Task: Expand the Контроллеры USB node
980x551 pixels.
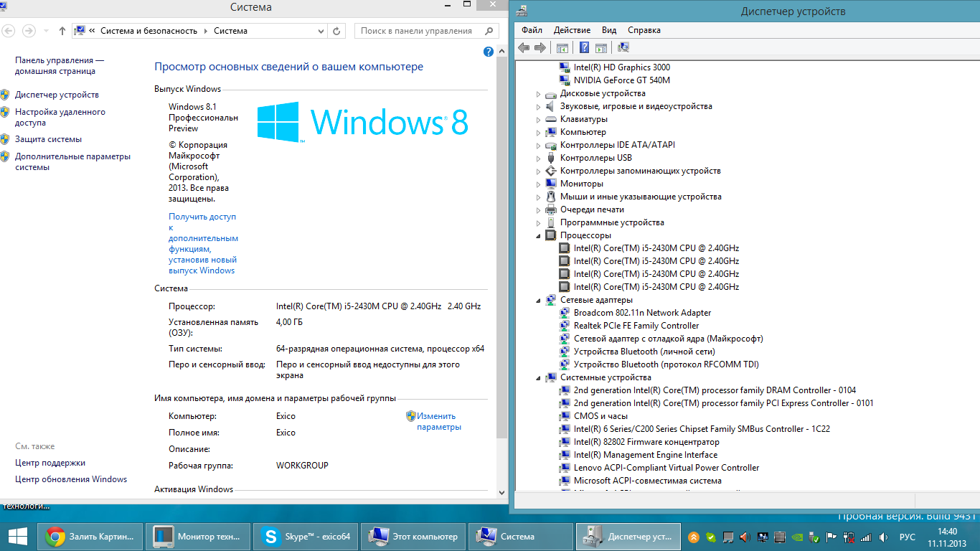Action: [x=539, y=159]
